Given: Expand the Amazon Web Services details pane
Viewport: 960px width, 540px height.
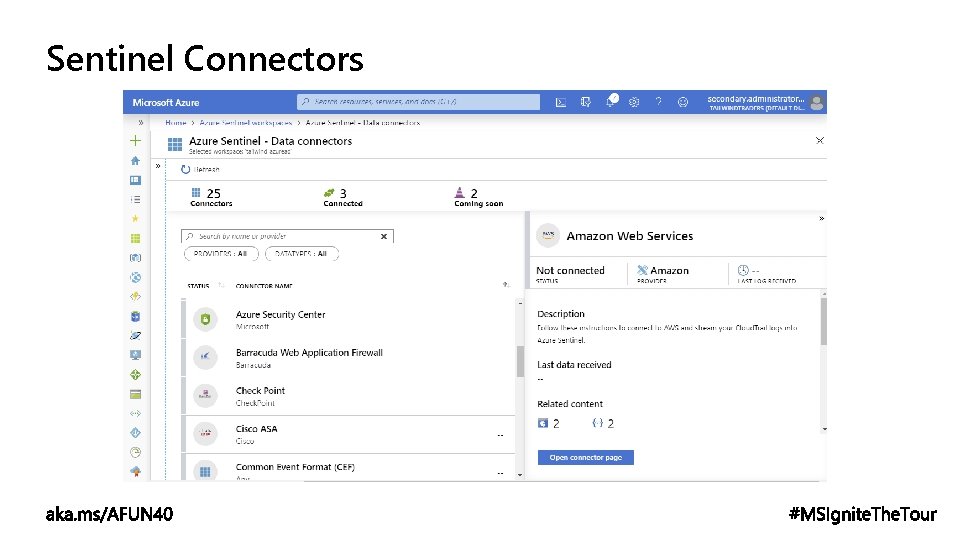Looking at the screenshot, I should pos(822,217).
